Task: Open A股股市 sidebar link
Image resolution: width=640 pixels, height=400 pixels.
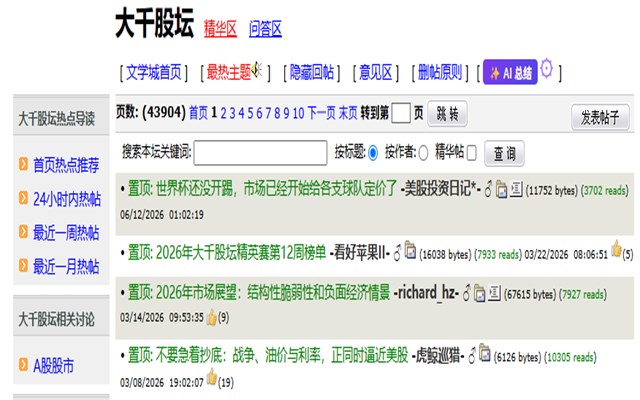Action: pyautogui.click(x=53, y=365)
